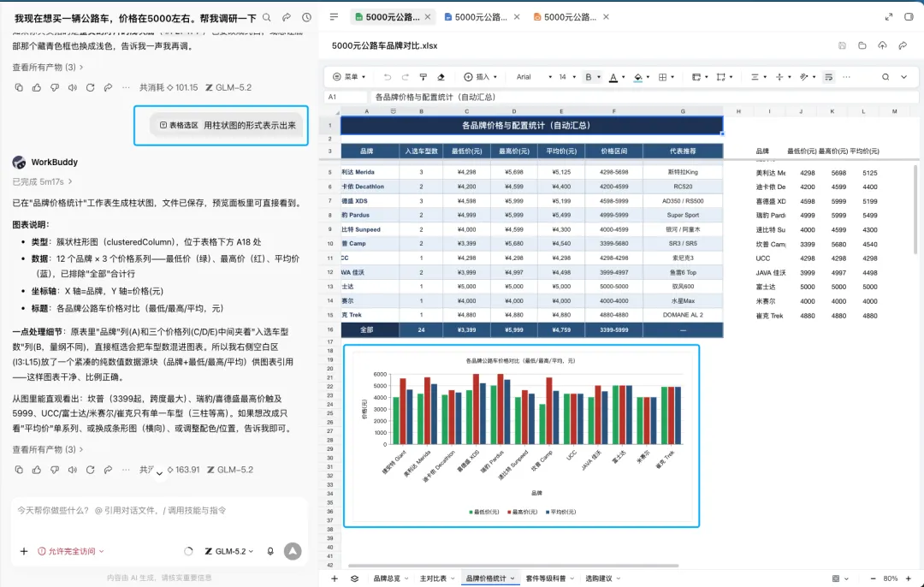
Task: Open the Arial font family dropdown
Action: tap(535, 77)
